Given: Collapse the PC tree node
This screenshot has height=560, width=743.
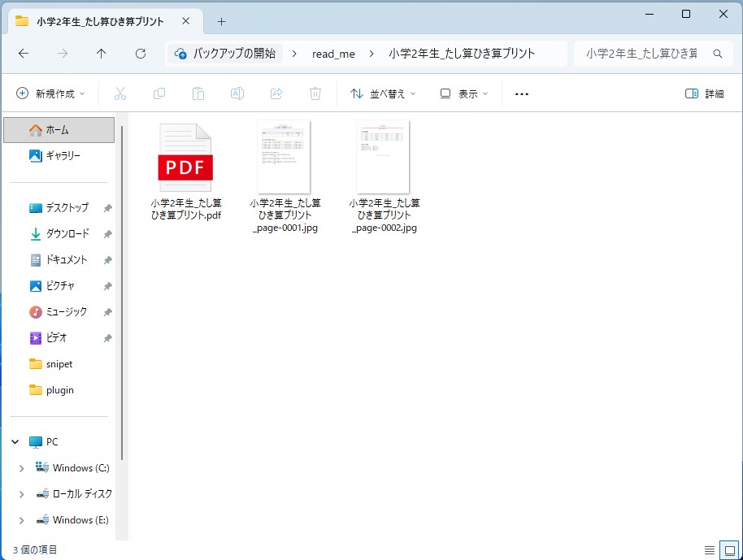Looking at the screenshot, I should [x=15, y=442].
